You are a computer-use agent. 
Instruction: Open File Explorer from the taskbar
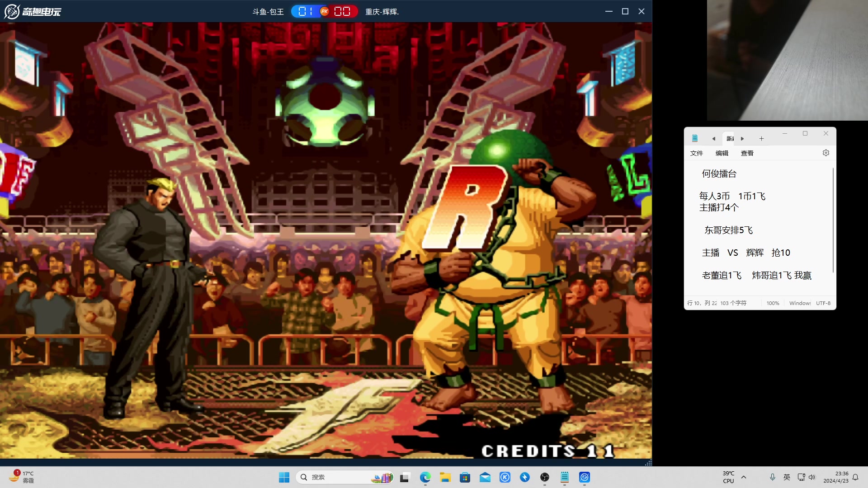pos(445,477)
